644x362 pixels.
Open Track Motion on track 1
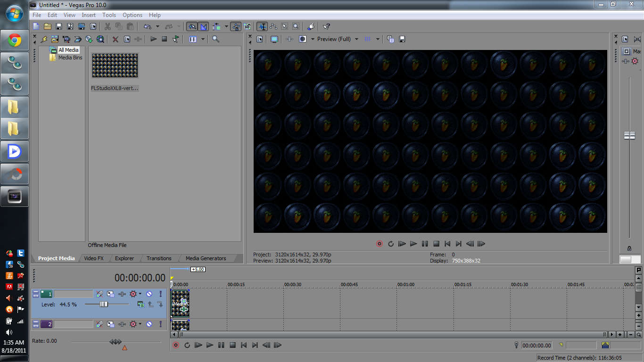[x=111, y=294]
